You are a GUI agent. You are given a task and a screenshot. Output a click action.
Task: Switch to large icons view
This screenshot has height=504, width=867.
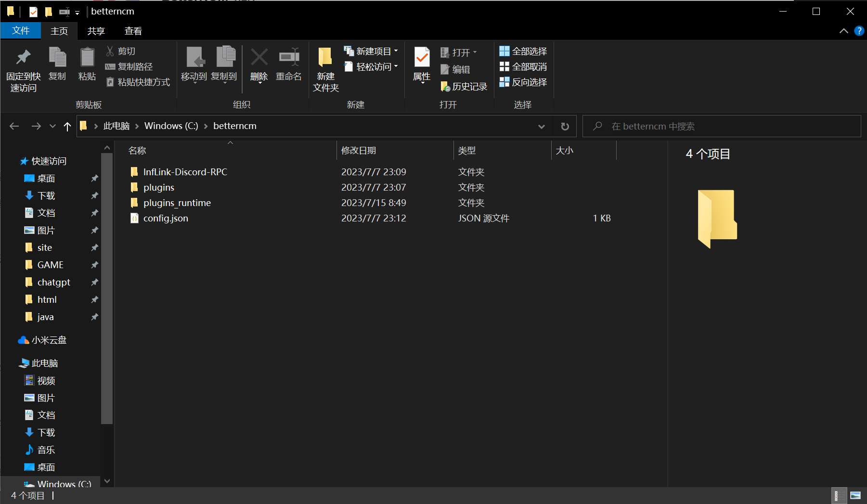tap(855, 495)
